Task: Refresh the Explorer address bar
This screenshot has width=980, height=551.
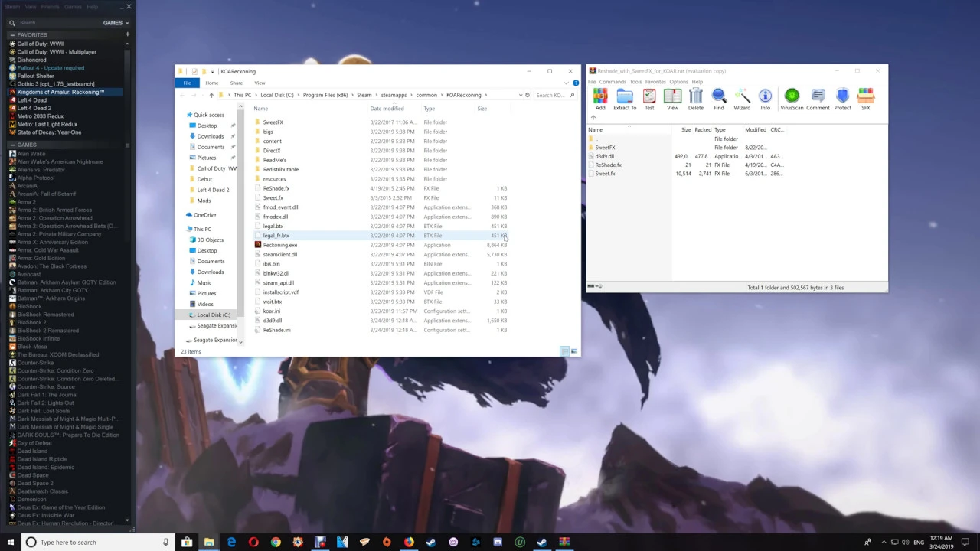Action: 527,95
